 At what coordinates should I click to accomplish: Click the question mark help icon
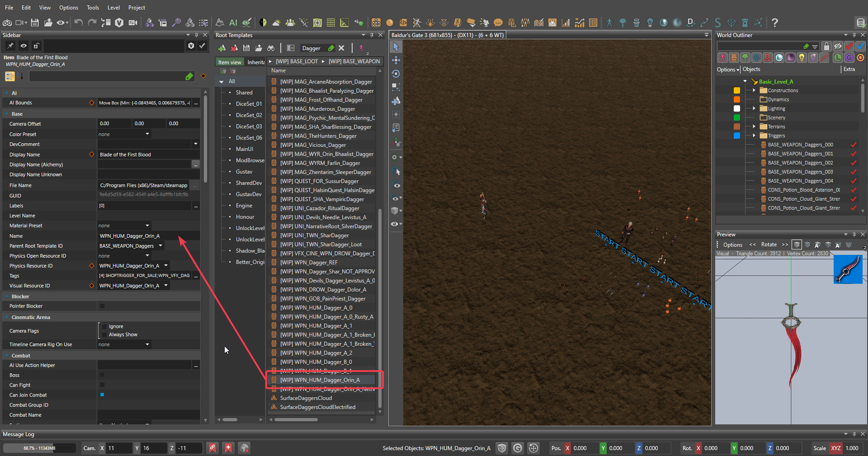point(775,23)
